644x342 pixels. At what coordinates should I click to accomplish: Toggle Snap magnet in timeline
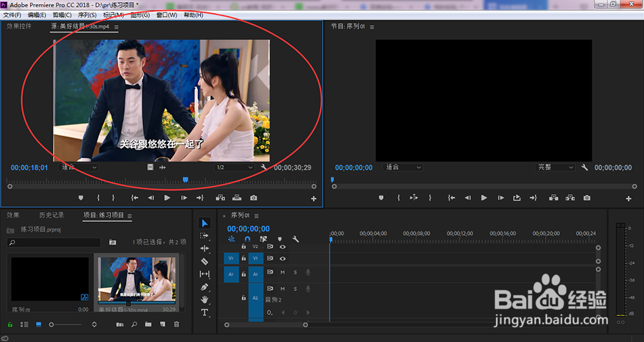247,239
